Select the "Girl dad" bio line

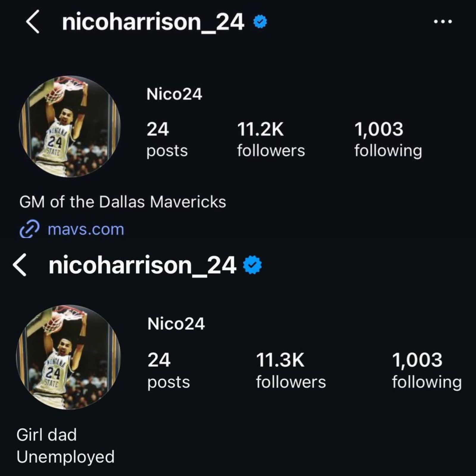point(47,435)
